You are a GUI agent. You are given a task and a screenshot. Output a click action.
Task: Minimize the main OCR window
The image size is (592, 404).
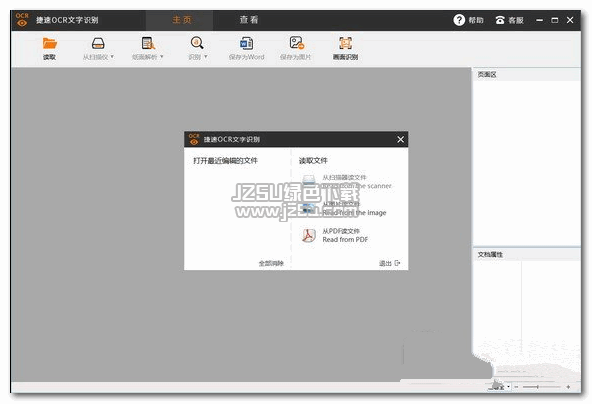click(x=540, y=20)
